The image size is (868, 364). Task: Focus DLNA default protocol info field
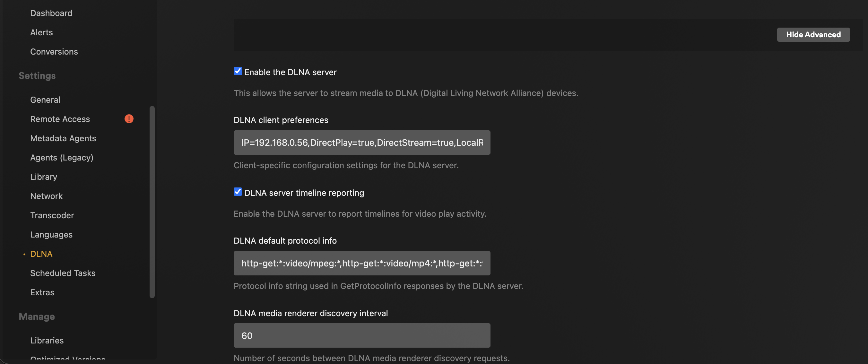tap(362, 263)
